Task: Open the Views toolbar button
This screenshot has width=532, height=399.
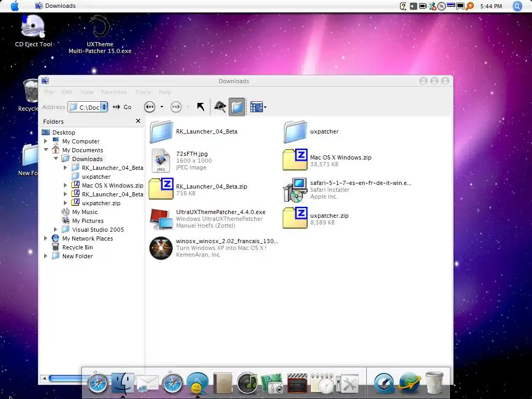Action: pyautogui.click(x=258, y=107)
